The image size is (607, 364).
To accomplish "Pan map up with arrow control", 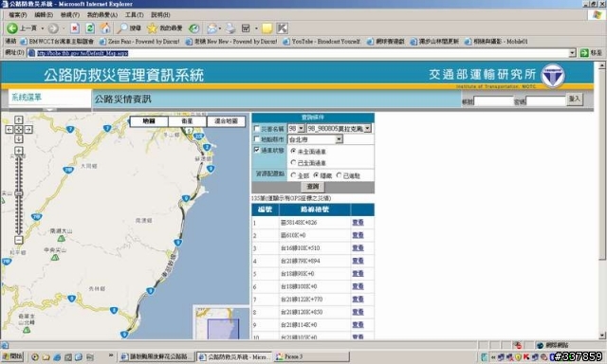I will (19, 120).
